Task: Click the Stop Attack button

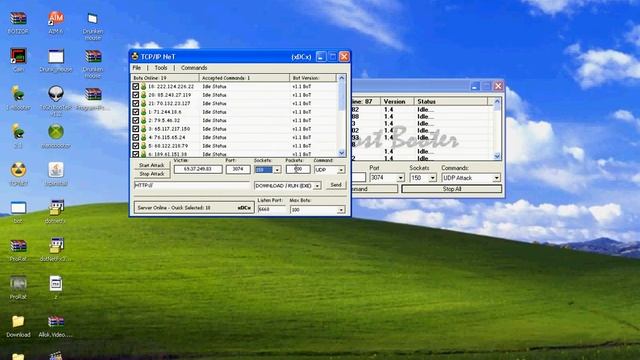Action: coord(151,174)
